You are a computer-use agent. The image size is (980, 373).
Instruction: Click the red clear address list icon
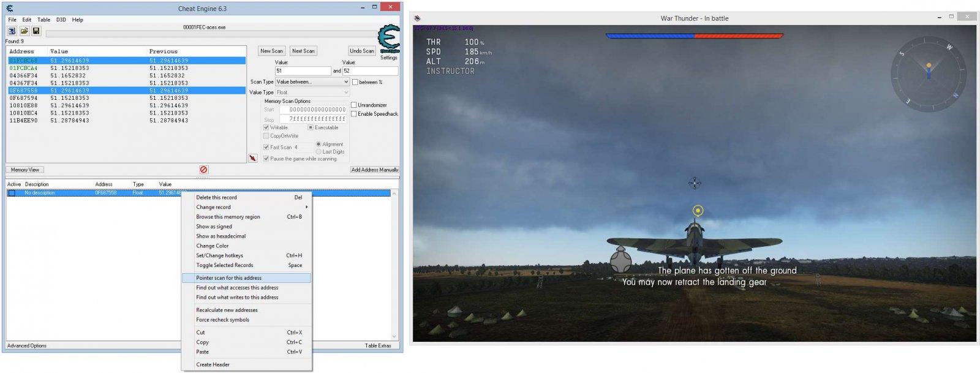[203, 170]
